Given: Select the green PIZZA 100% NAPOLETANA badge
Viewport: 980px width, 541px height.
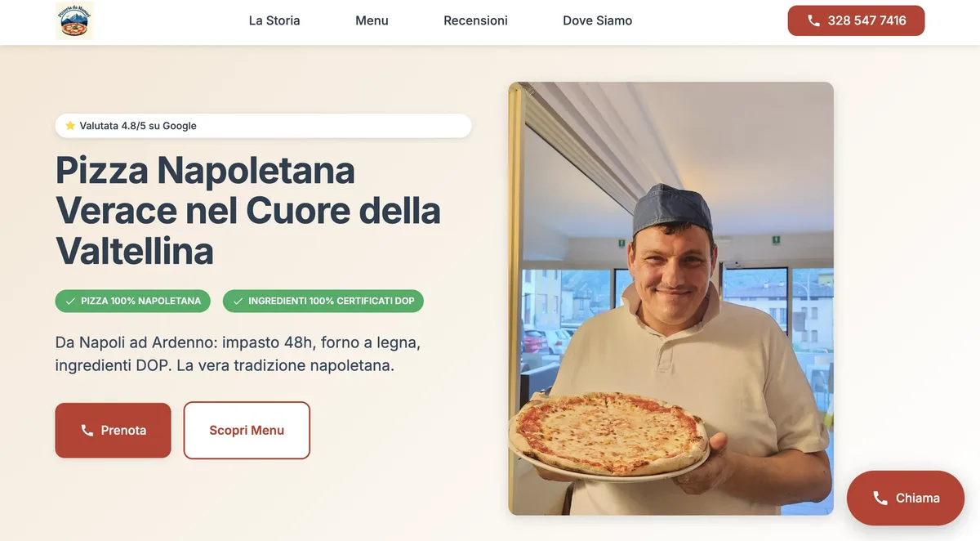Looking at the screenshot, I should [132, 301].
